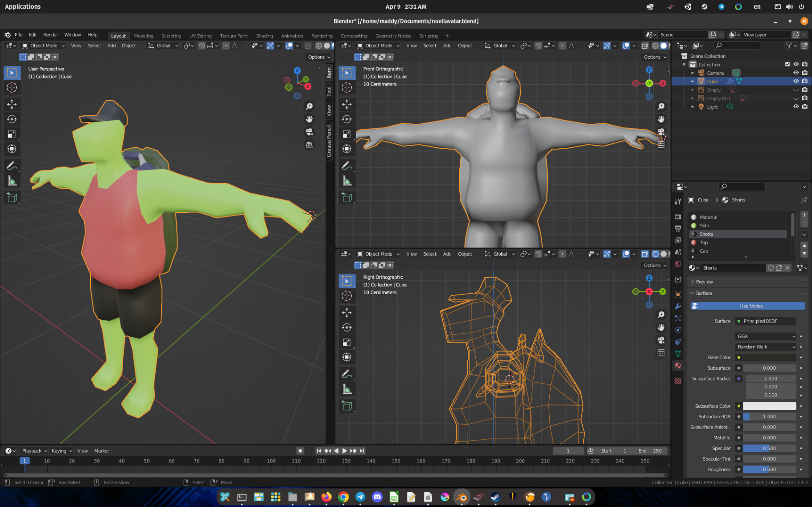The image size is (812, 507).
Task: Open the GGX distribution dropdown
Action: [766, 336]
